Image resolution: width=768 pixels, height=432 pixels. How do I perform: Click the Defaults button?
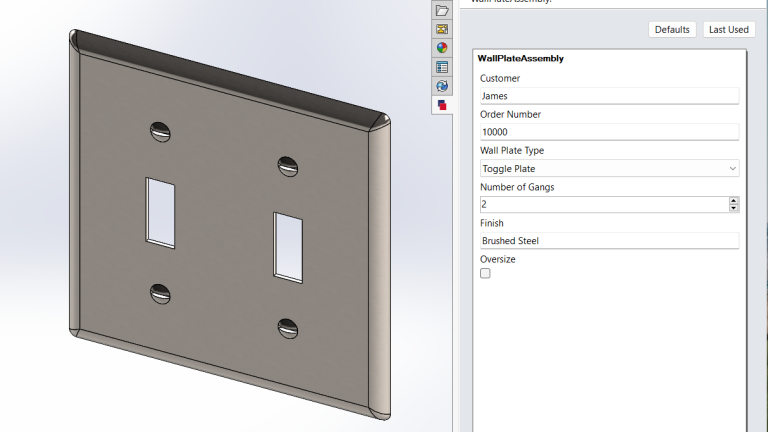672,30
